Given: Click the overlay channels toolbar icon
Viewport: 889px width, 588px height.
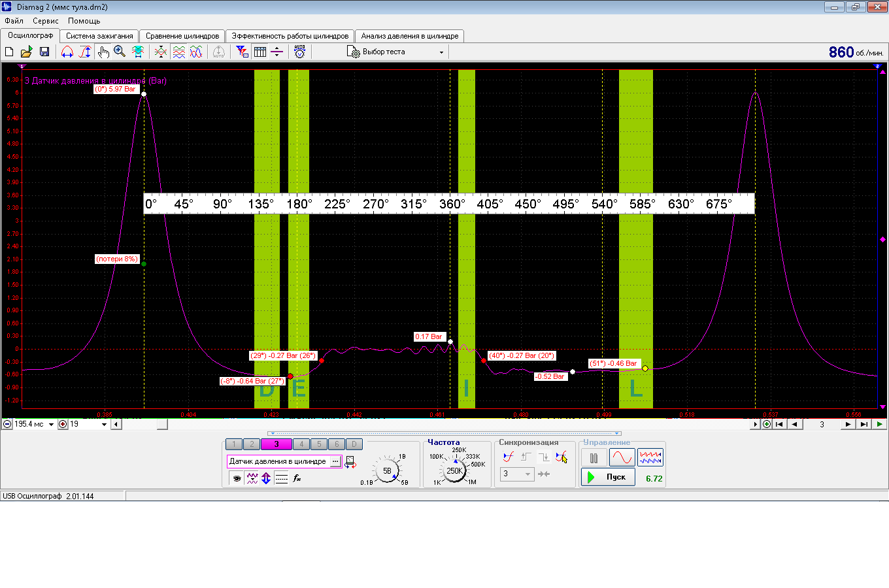Looking at the screenshot, I should tap(161, 52).
